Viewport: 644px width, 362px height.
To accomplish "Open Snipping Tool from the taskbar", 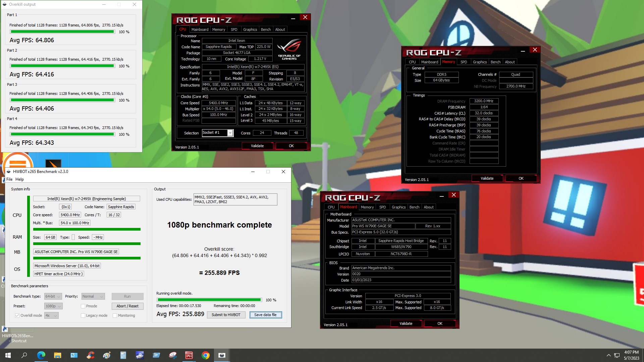I will [173, 355].
